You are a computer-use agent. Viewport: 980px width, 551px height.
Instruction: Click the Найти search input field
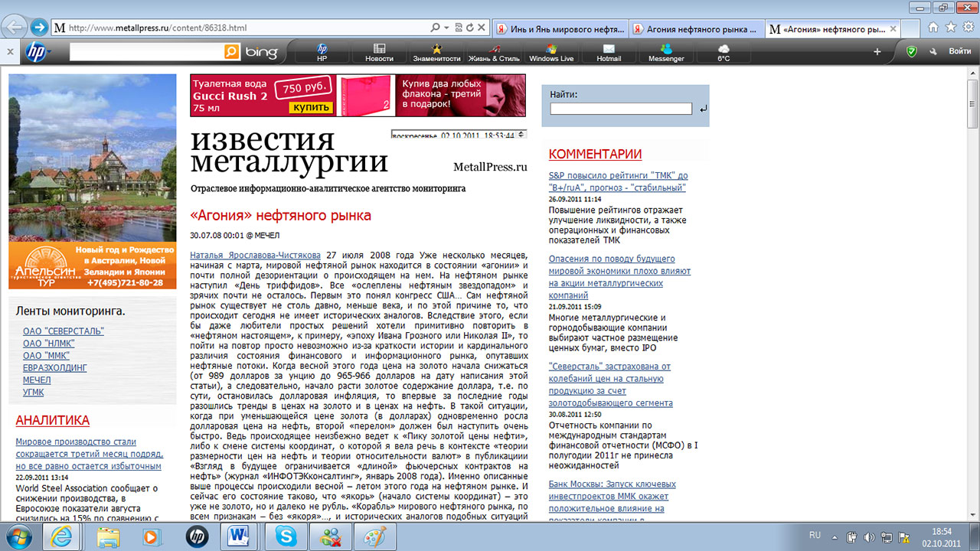(620, 109)
